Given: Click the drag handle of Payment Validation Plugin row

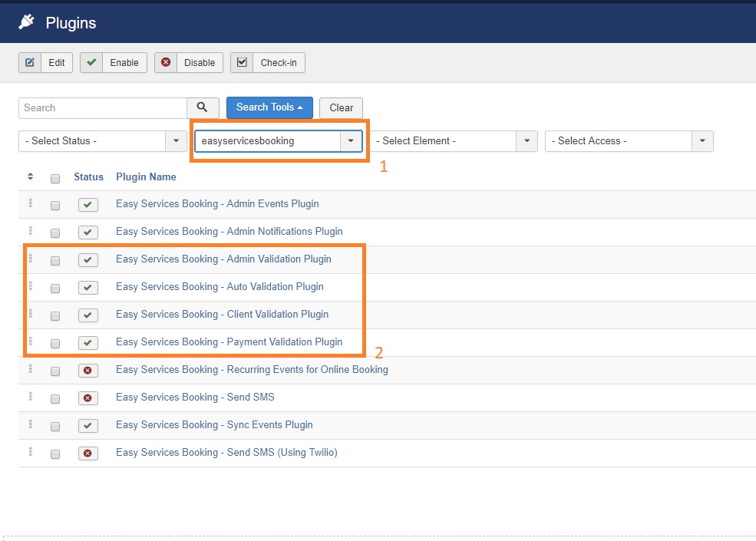Looking at the screenshot, I should 31,341.
